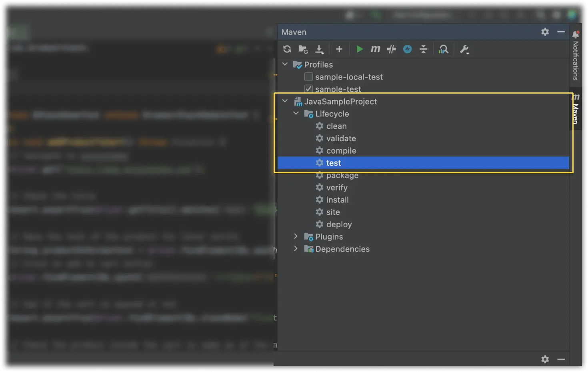Expand the Dependencies node
This screenshot has height=372, width=588.
[x=296, y=249]
